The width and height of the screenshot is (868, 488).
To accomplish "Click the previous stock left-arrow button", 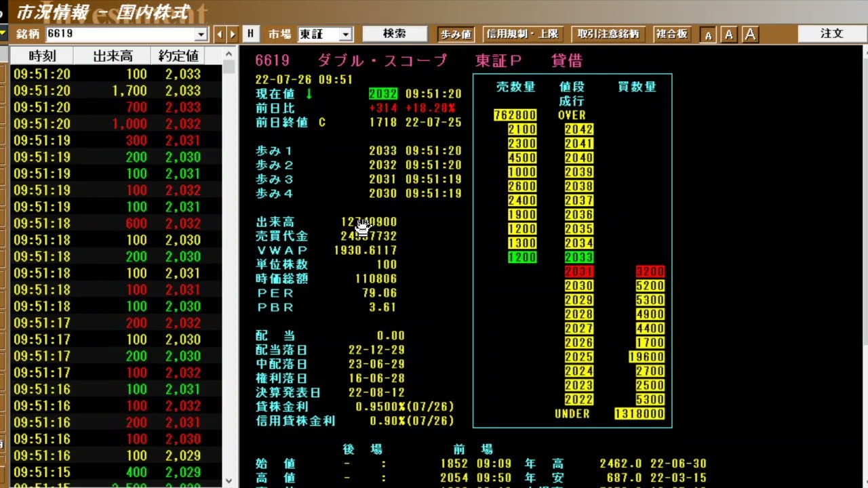I will [220, 34].
